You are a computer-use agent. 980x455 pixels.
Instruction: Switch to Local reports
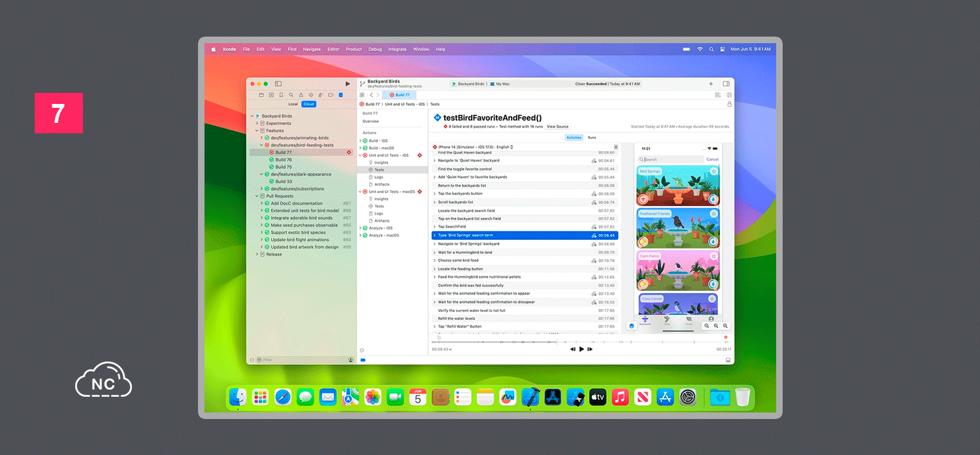[x=293, y=104]
